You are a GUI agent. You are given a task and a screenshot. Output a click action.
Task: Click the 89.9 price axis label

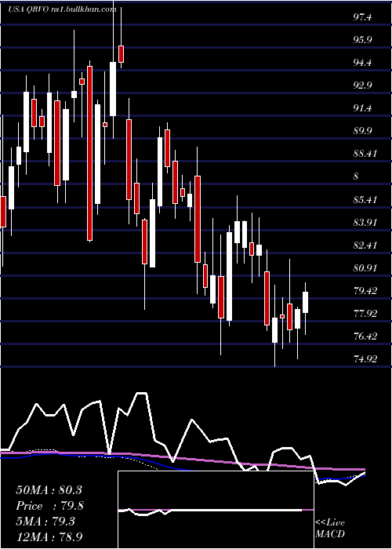tap(363, 132)
